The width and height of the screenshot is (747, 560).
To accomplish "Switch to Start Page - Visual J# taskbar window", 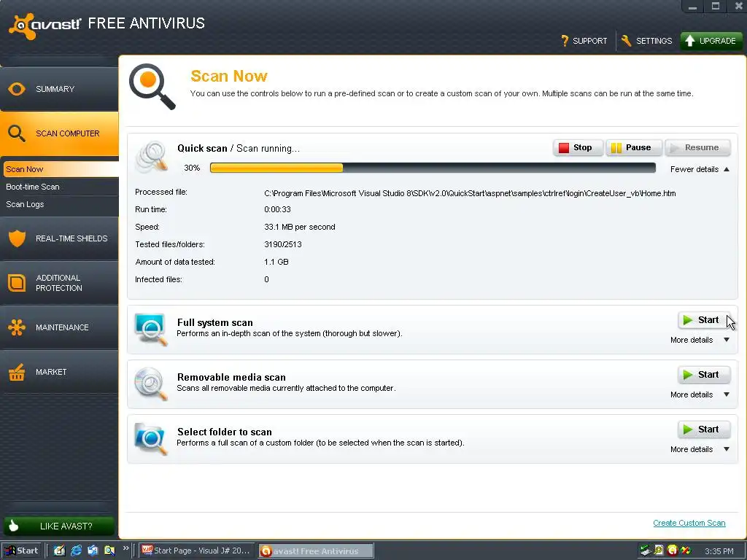I will (196, 551).
